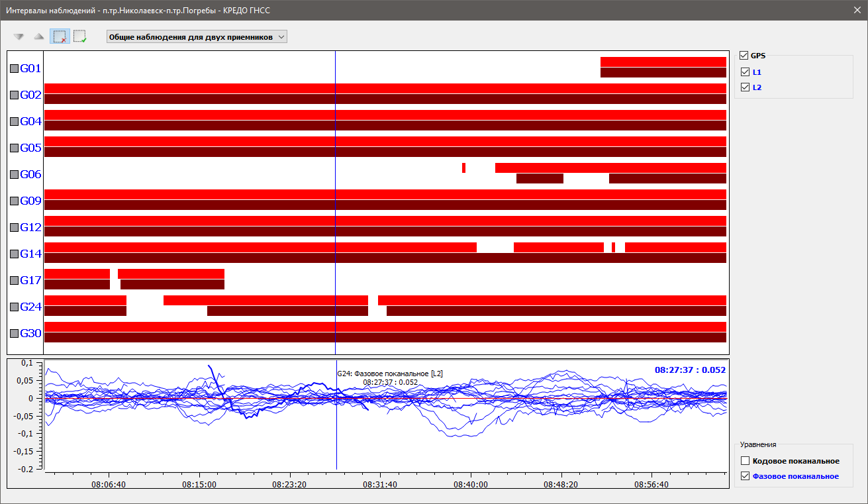Click the G09 satellite label

(x=30, y=201)
